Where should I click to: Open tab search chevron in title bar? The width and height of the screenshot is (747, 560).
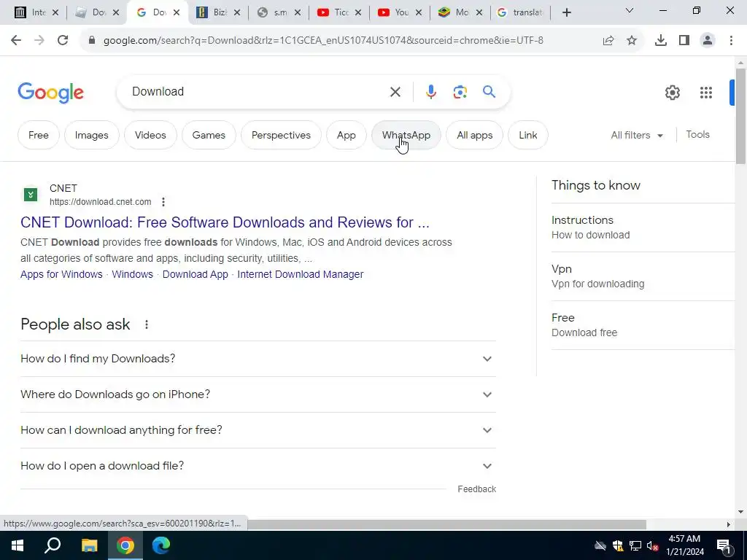(x=630, y=10)
